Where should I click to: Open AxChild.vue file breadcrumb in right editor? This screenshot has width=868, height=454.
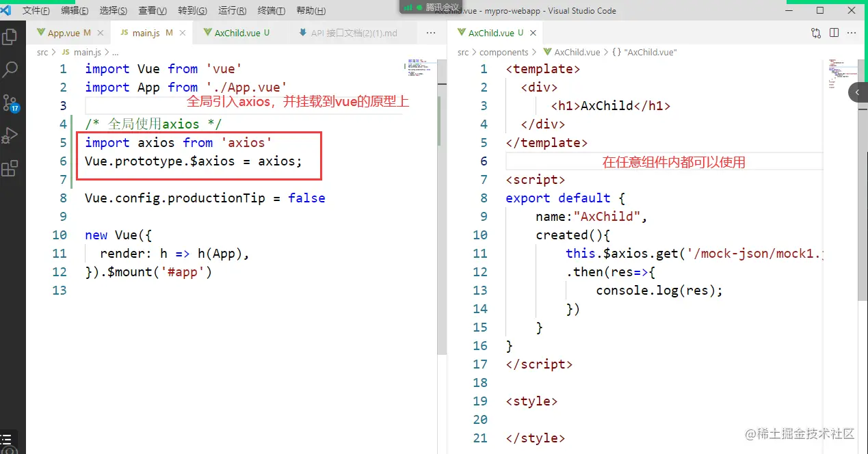click(x=571, y=52)
